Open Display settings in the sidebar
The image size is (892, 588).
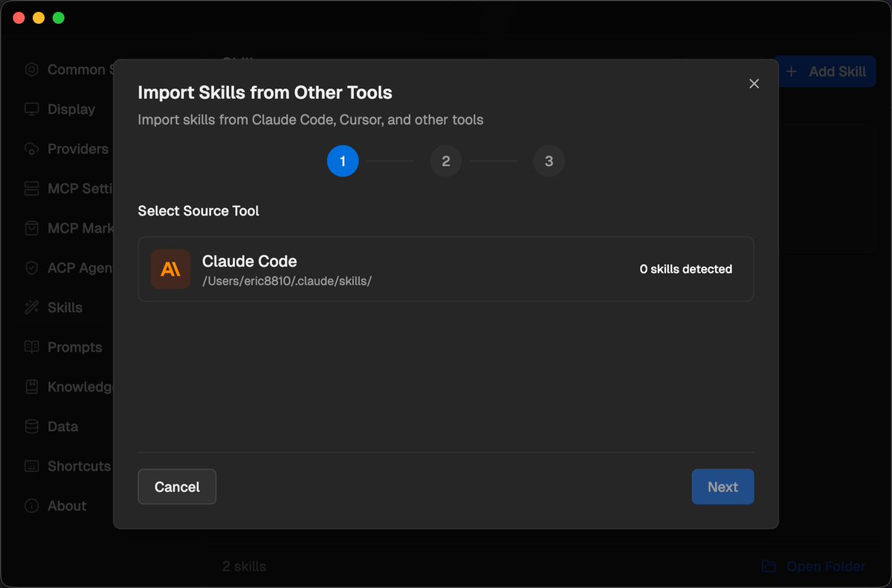click(x=31, y=109)
